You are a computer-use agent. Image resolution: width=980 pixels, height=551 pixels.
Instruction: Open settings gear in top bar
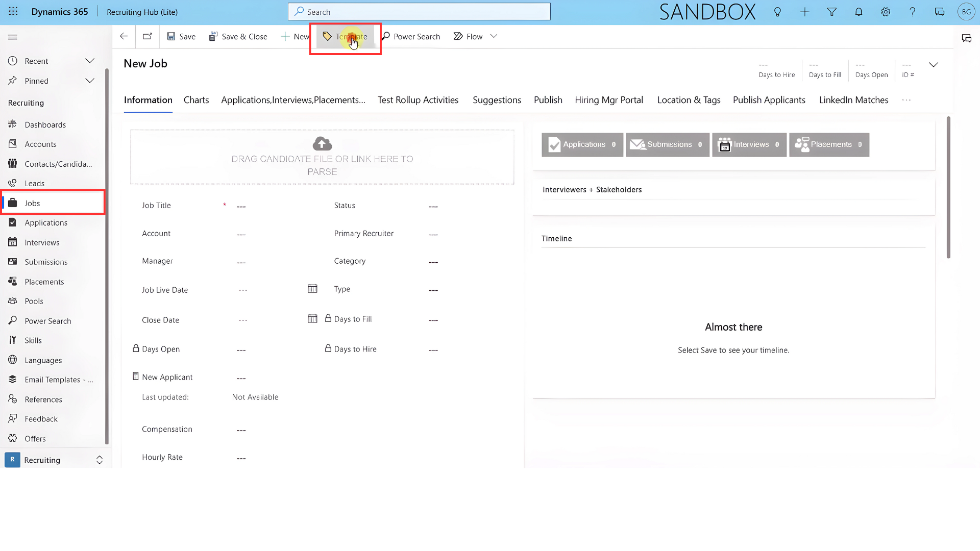(886, 12)
